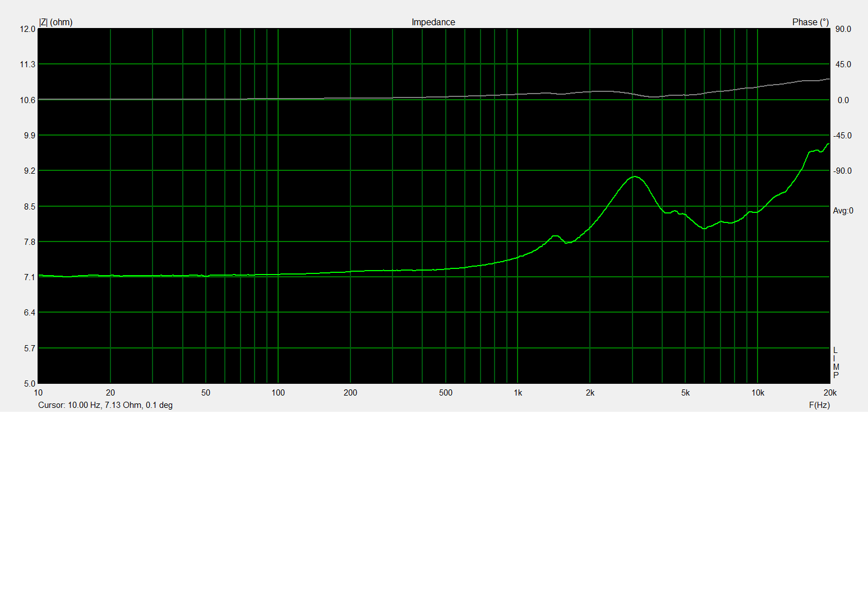Screen dimensions: 868x604
Task: Click the |Z| (ohm) axis label
Action: (56, 22)
